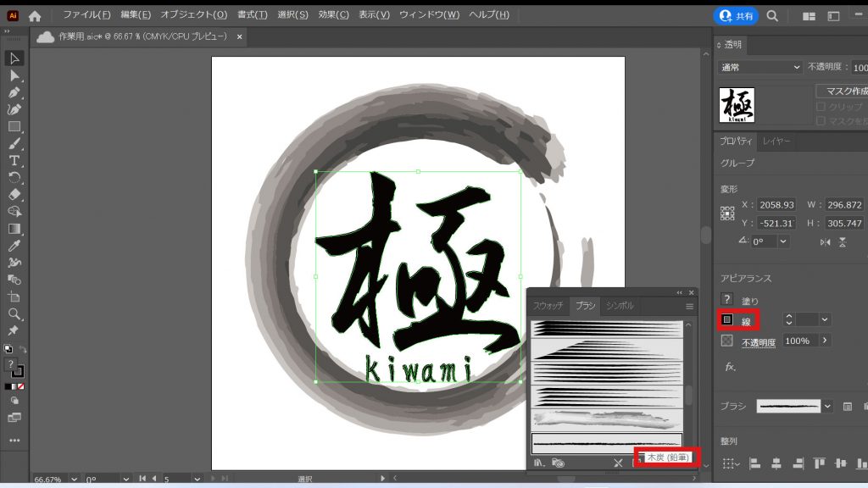Click the horizontal align left icon
The width and height of the screenshot is (868, 488).
tap(754, 463)
